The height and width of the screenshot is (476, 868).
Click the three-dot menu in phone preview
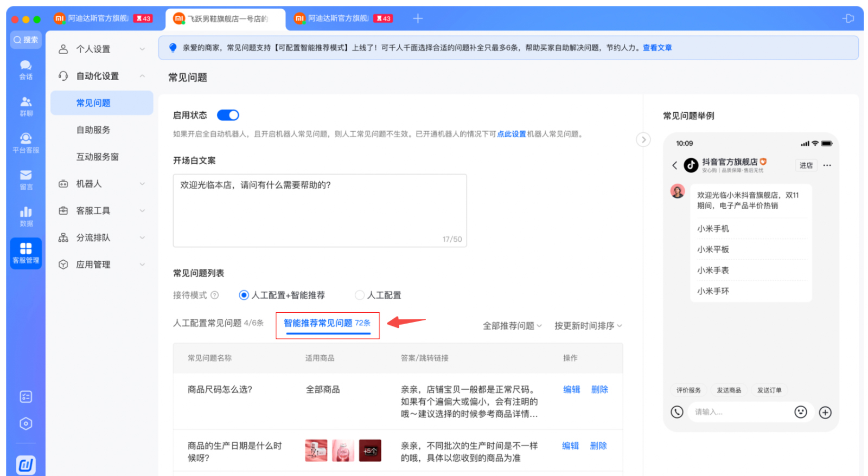click(x=827, y=165)
